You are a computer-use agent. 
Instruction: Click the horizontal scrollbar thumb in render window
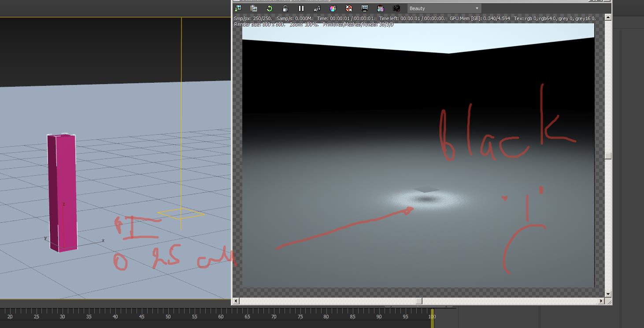coord(419,301)
